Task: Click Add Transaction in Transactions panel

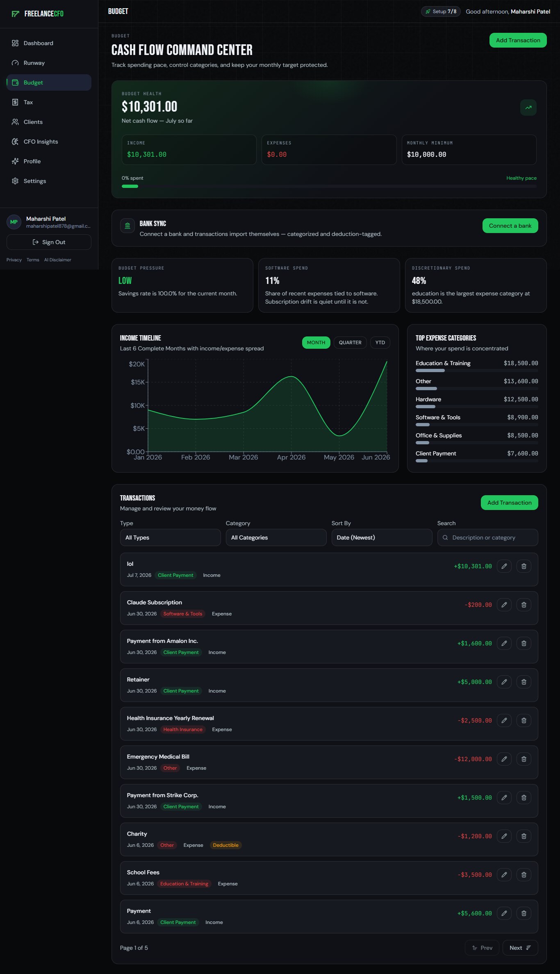Action: click(x=509, y=503)
